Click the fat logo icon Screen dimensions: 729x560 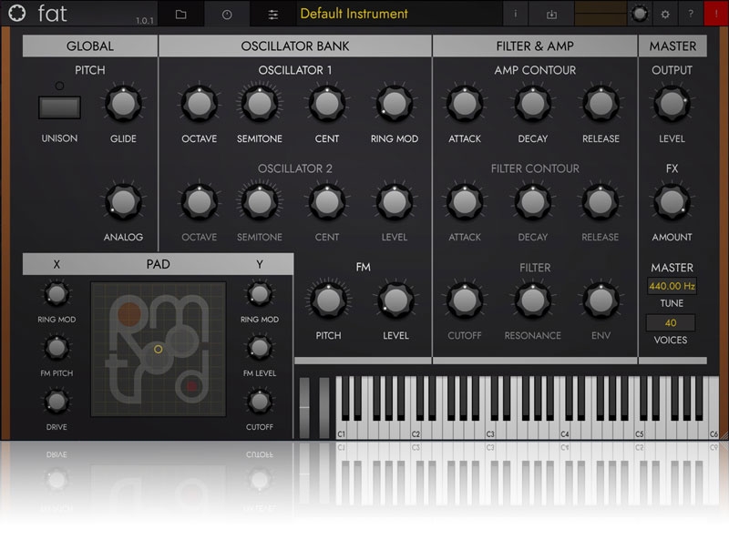click(x=14, y=14)
